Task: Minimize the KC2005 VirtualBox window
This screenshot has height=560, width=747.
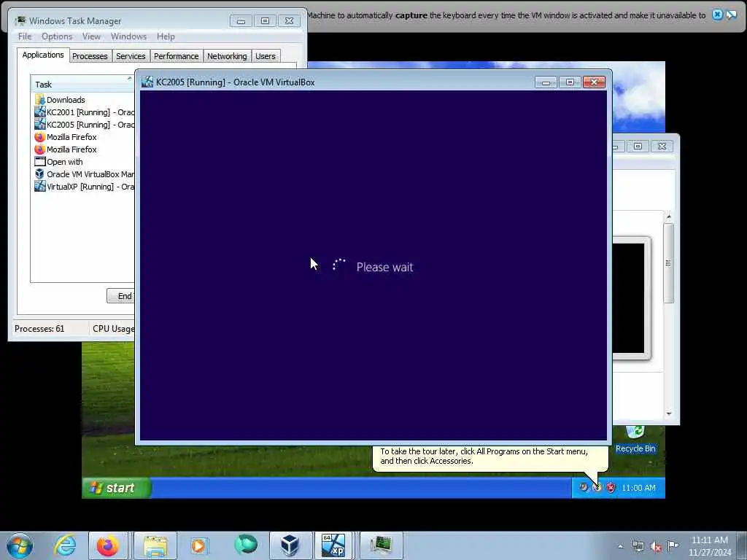Action: (x=546, y=82)
